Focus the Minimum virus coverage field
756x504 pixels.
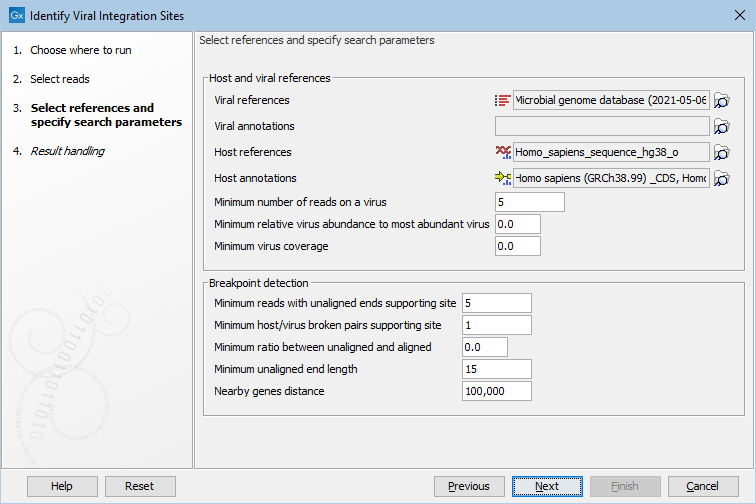pos(517,246)
